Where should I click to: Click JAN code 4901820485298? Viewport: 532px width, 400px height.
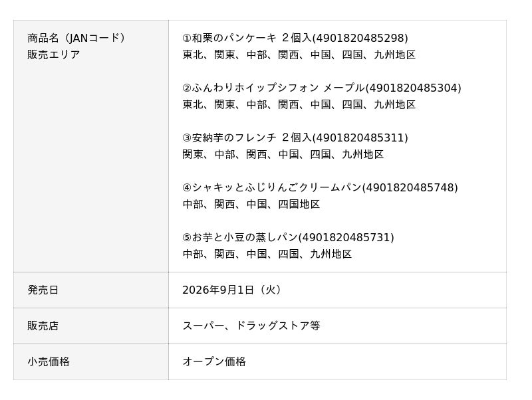click(x=360, y=38)
